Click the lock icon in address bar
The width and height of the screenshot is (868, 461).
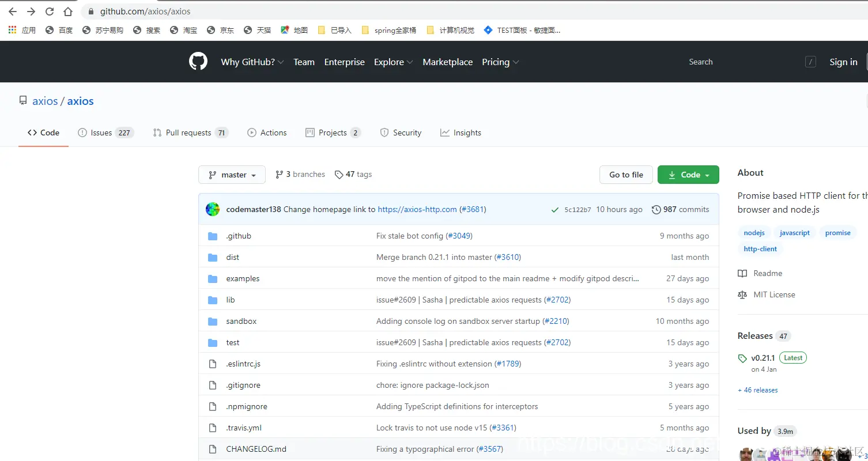tap(90, 12)
